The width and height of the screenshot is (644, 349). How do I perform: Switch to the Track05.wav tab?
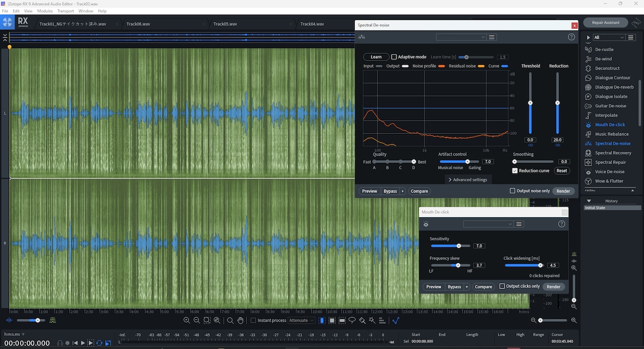(225, 24)
